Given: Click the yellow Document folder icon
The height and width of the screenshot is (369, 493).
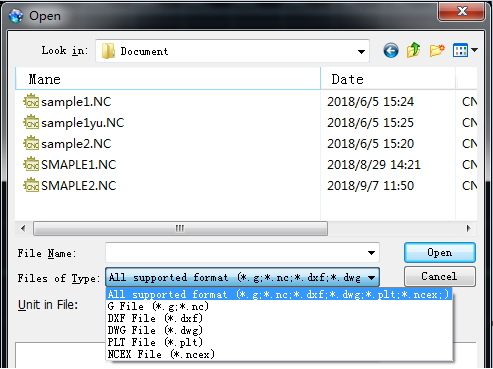Looking at the screenshot, I should point(108,51).
